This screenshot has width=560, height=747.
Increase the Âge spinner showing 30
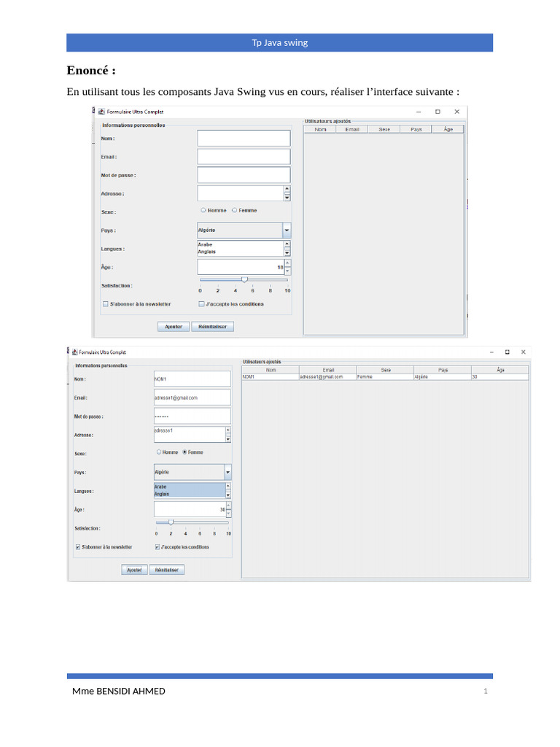pos(228,506)
